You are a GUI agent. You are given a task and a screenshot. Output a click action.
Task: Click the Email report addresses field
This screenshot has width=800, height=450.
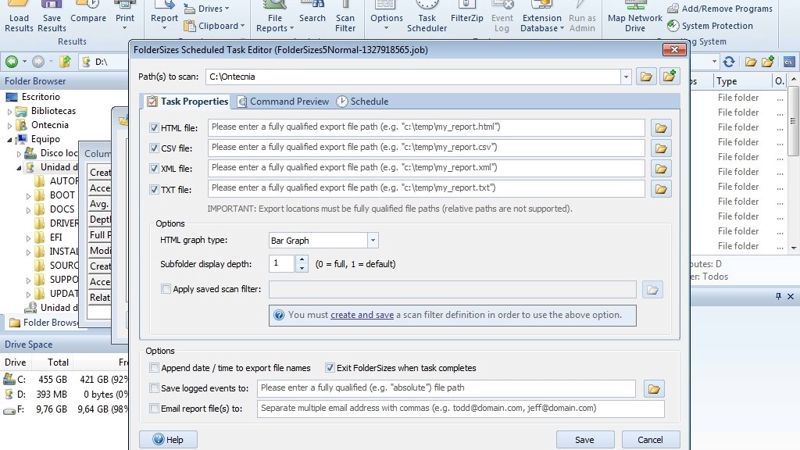pos(461,409)
